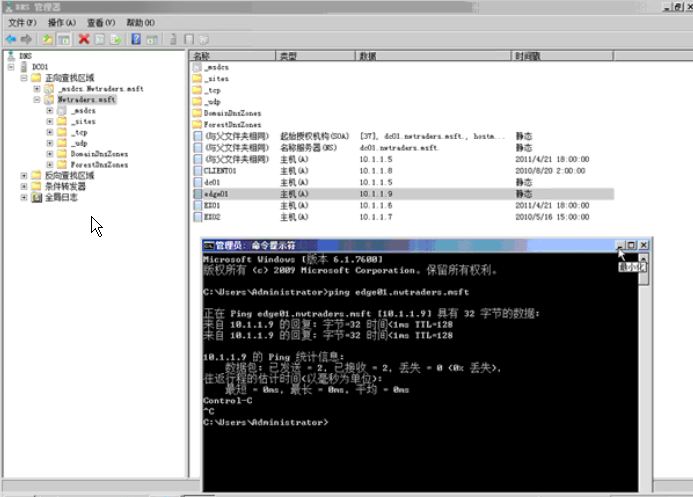This screenshot has width=693, height=497.
Task: Select the _udp folder in the tree
Action: pyautogui.click(x=80, y=143)
